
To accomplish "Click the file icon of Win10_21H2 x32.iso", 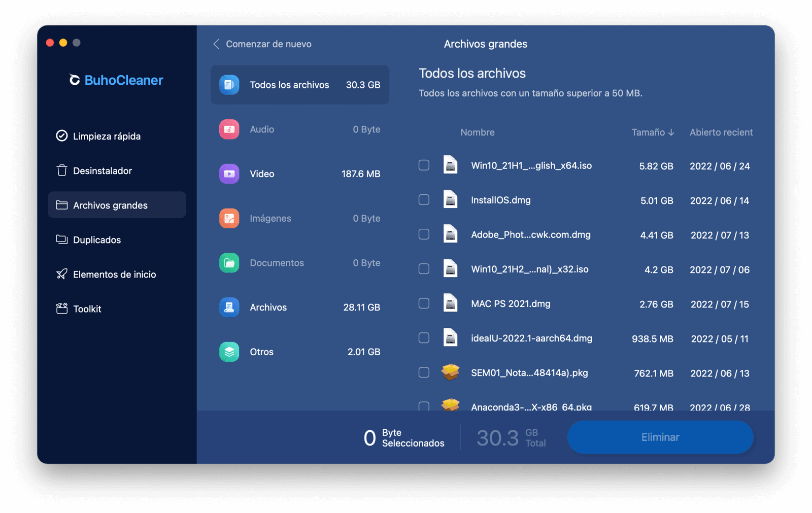I will (x=450, y=269).
